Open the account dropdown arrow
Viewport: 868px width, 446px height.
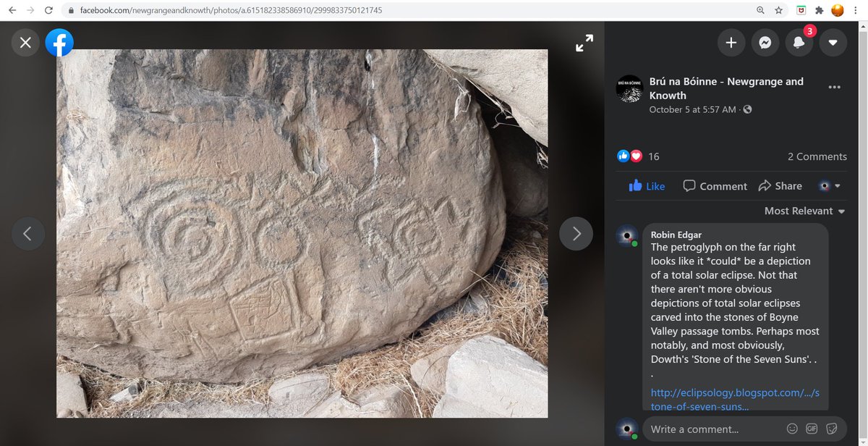tap(833, 43)
